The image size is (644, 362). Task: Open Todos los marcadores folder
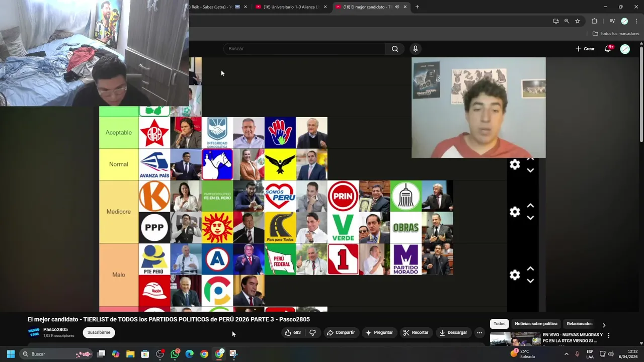(x=616, y=34)
